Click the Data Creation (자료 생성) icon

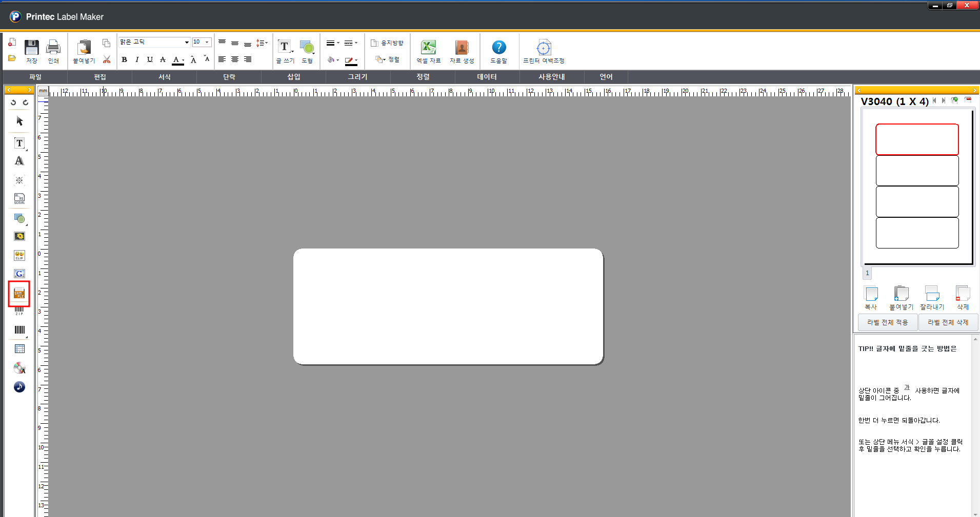pyautogui.click(x=462, y=51)
